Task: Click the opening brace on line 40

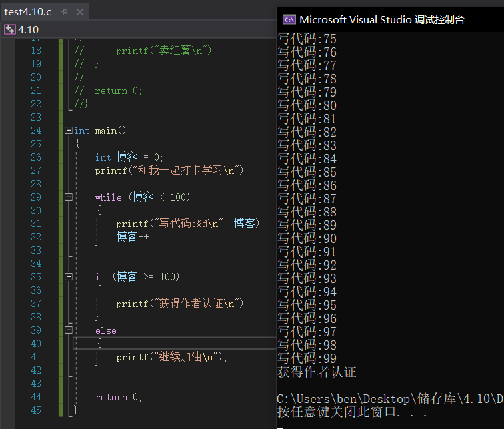Action: [x=99, y=343]
